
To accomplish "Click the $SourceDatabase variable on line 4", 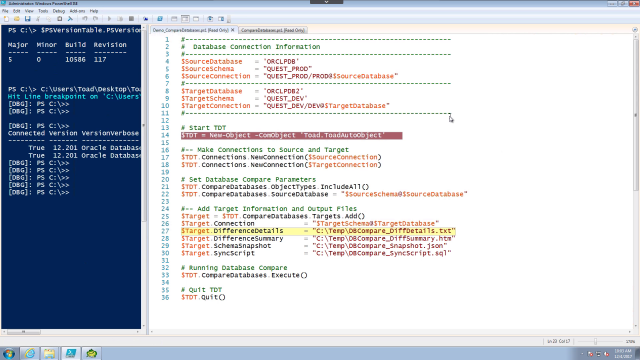I will [x=211, y=62].
